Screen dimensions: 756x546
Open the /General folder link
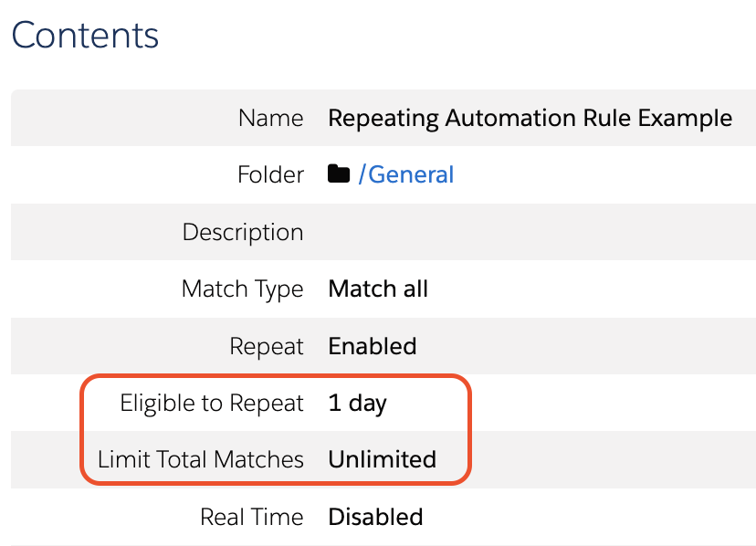[405, 174]
